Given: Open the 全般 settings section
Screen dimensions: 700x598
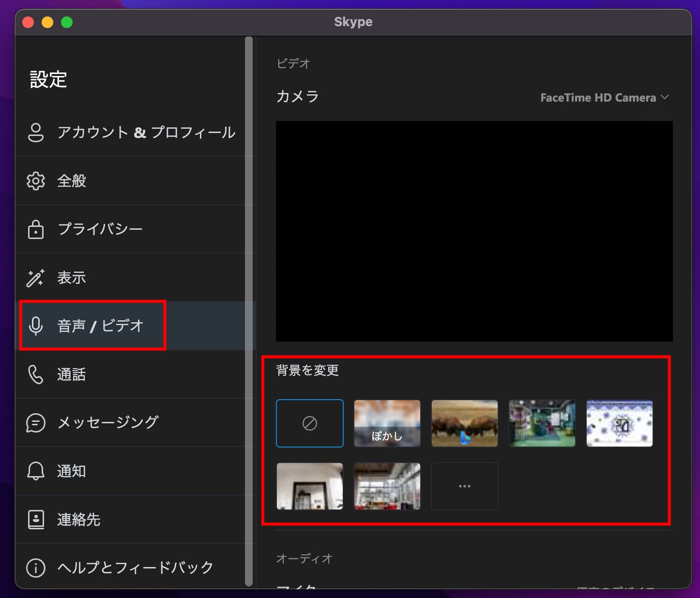Looking at the screenshot, I should click(x=130, y=181).
